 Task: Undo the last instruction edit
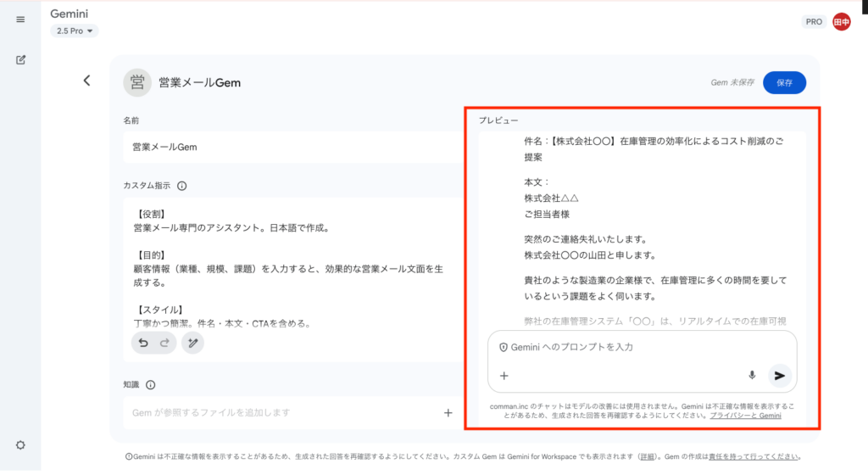point(143,343)
